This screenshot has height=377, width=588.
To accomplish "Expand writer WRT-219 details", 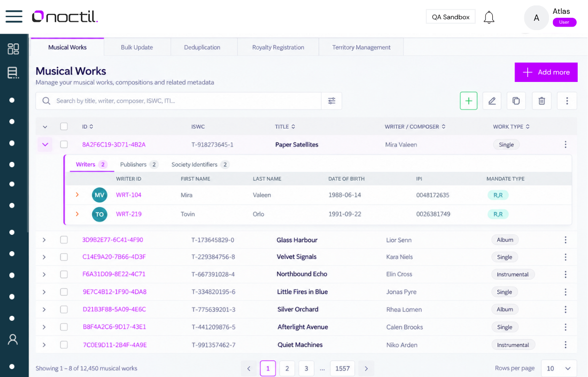I will (77, 214).
